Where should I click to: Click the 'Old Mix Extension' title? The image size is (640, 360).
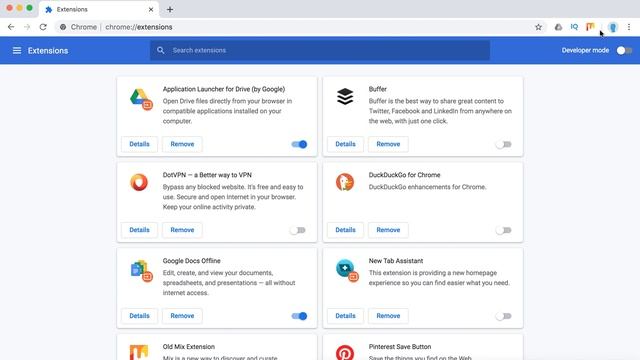[x=189, y=347]
